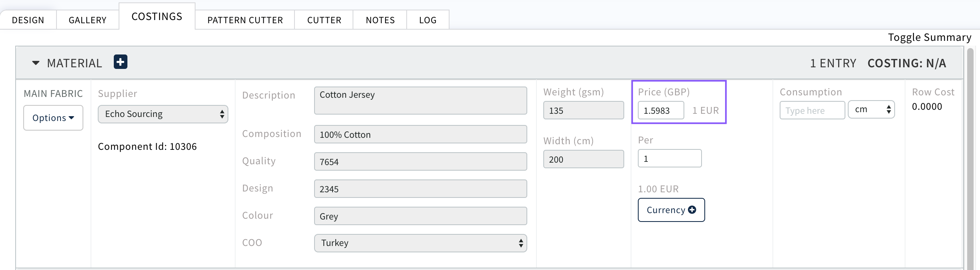Click the Consumption input field

[x=812, y=111]
